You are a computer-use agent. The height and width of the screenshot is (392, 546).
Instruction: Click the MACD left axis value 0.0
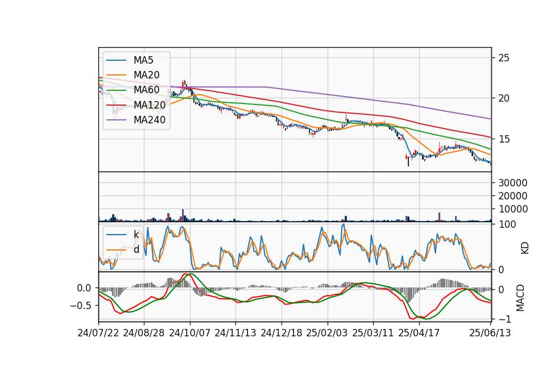coord(84,288)
